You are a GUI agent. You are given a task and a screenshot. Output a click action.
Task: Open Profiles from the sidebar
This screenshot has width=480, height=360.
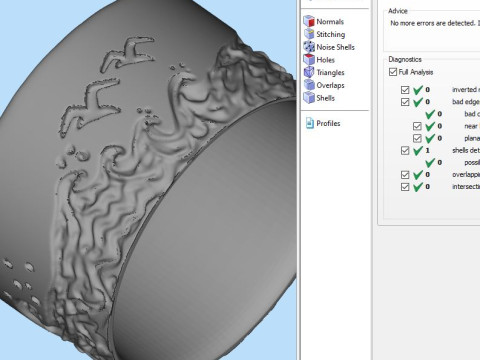click(x=328, y=123)
